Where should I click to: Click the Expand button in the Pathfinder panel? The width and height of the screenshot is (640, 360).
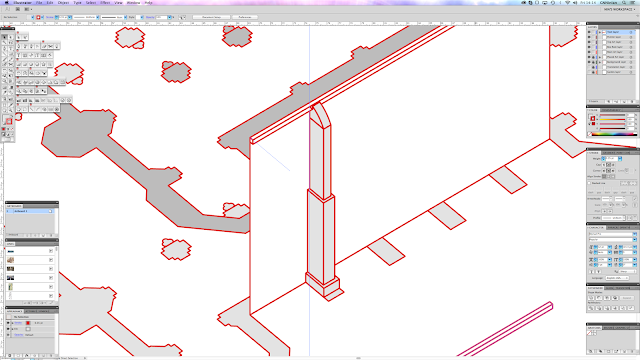tap(626, 298)
